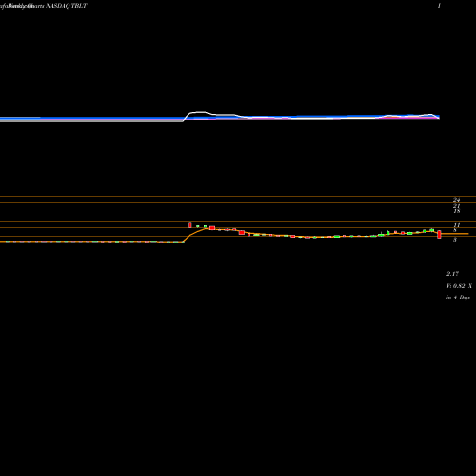Click the NASDAQ TBLT chart title
Image resolution: width=476 pixels, height=476 pixels.
coord(67,6)
